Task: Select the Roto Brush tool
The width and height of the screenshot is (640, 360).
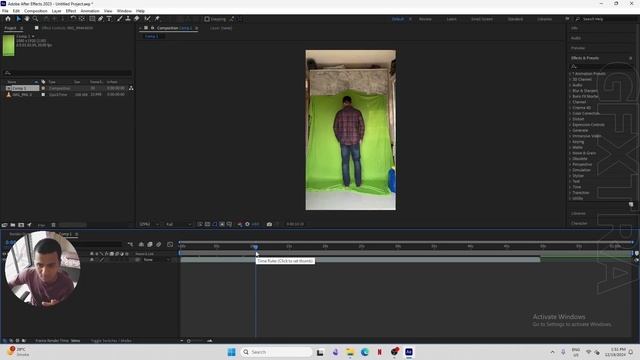Action: click(x=147, y=19)
